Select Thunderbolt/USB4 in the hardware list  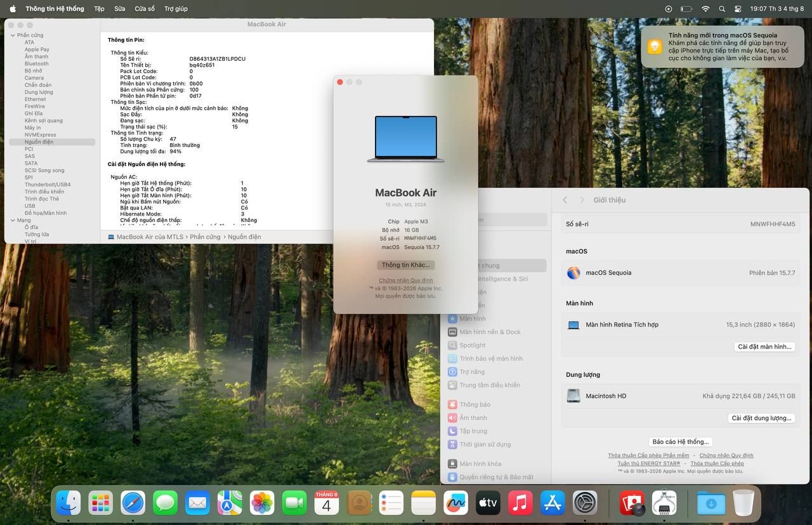pos(48,185)
